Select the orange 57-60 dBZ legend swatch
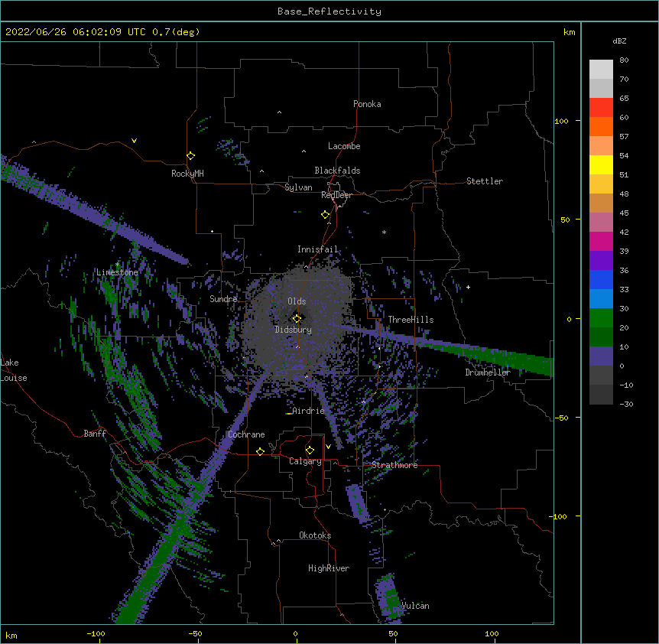Image resolution: width=659 pixels, height=644 pixels. (601, 127)
